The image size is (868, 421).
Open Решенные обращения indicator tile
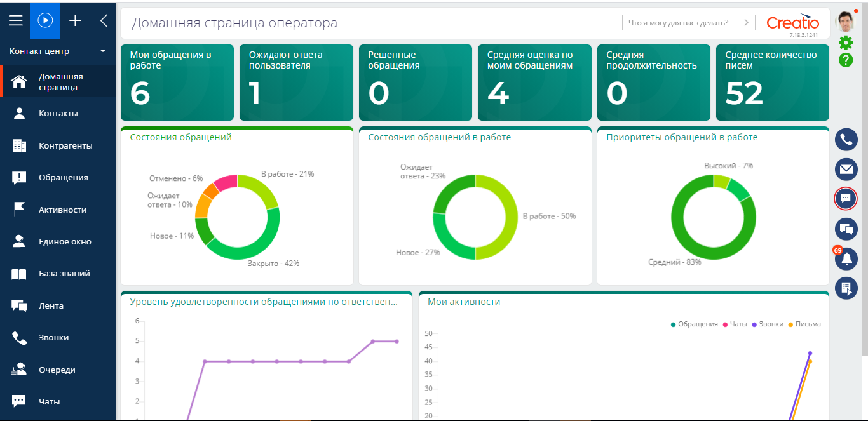point(416,83)
